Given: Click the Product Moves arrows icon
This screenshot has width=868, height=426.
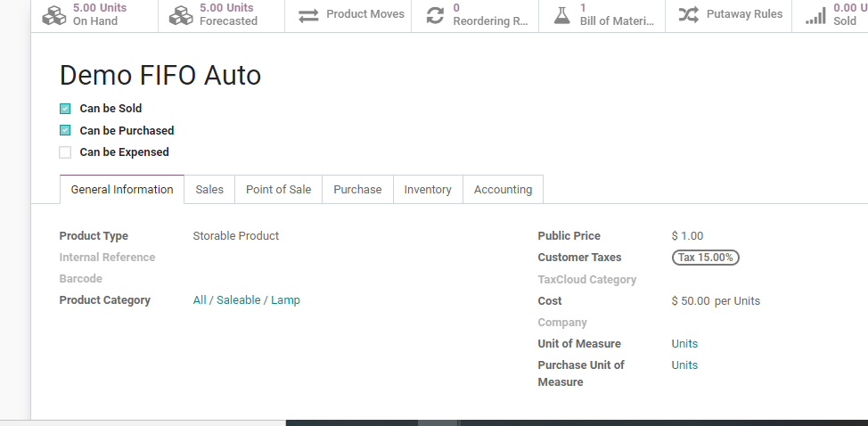Looking at the screenshot, I should pos(308,15).
